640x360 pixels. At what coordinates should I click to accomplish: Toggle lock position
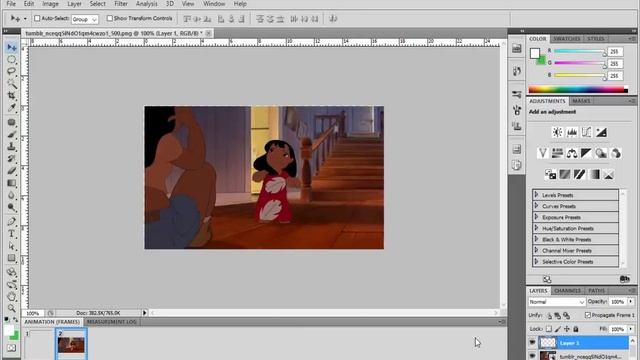[567, 329]
